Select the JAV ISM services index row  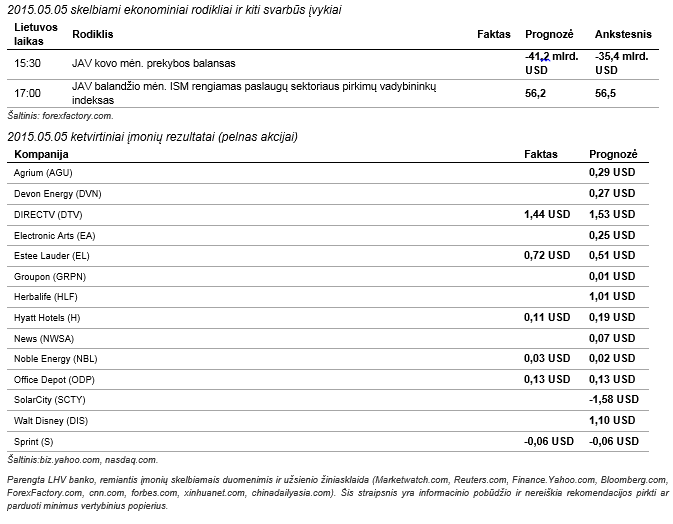coord(333,94)
